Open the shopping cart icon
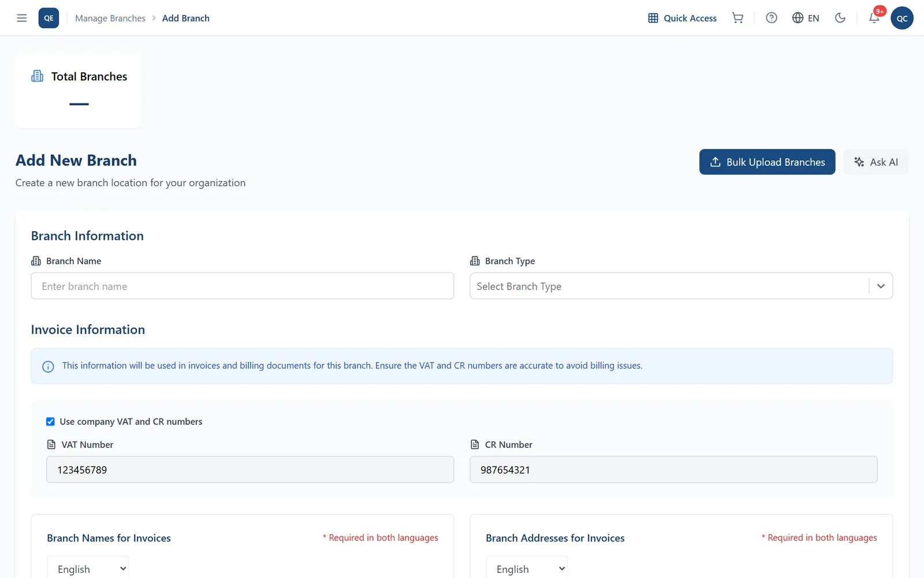This screenshot has height=578, width=924. coord(737,18)
